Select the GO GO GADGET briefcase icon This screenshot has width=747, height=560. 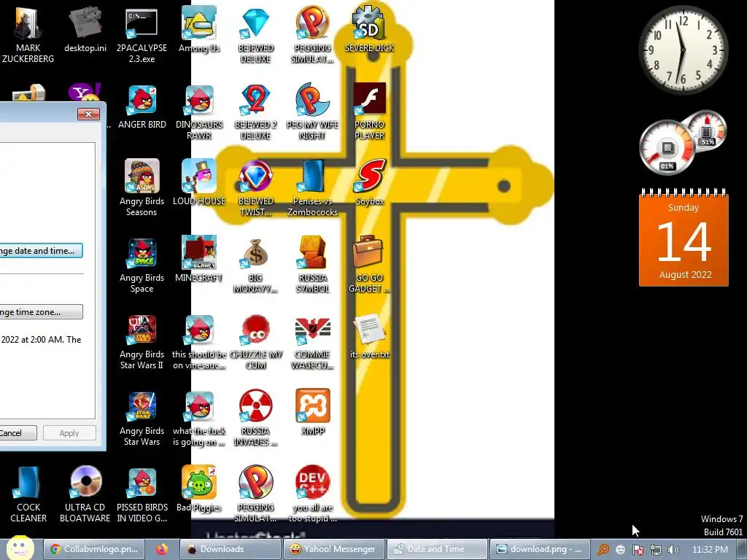click(369, 265)
